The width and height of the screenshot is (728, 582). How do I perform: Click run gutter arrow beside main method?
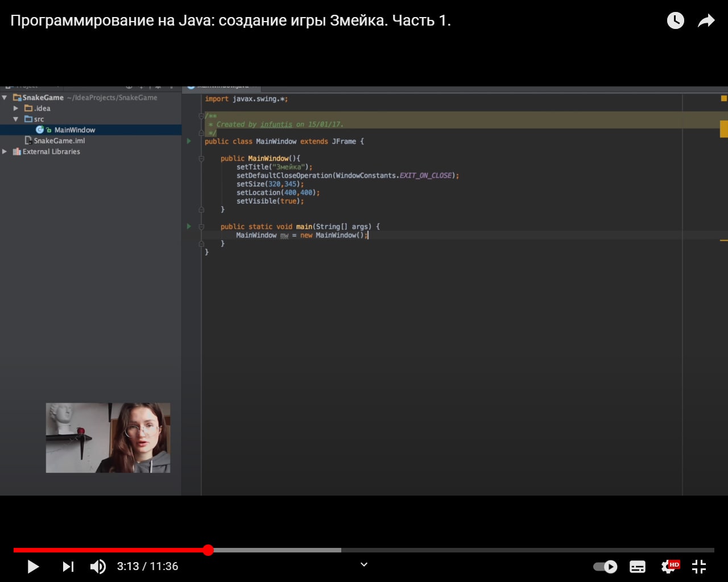coord(189,226)
